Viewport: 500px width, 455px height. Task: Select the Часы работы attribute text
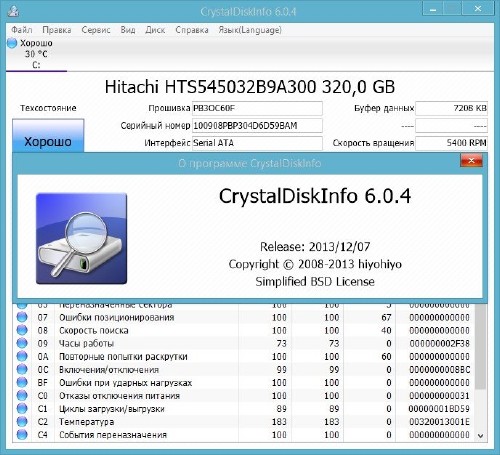click(x=86, y=343)
